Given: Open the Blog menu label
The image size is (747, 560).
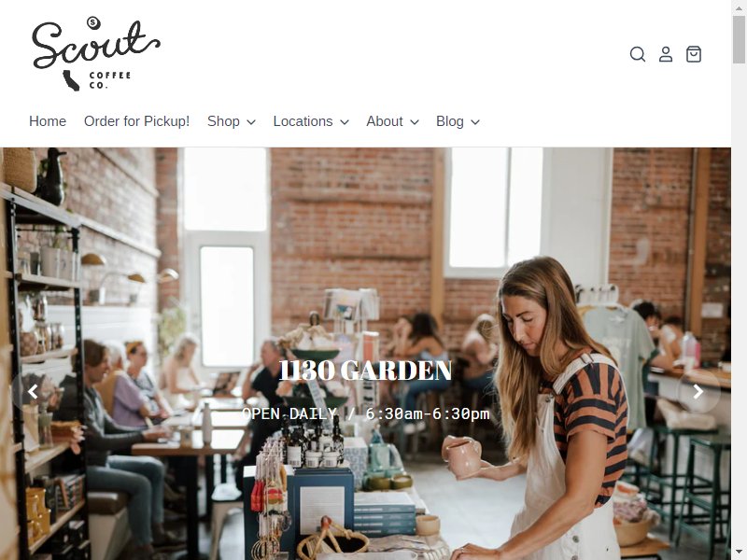Looking at the screenshot, I should point(450,121).
